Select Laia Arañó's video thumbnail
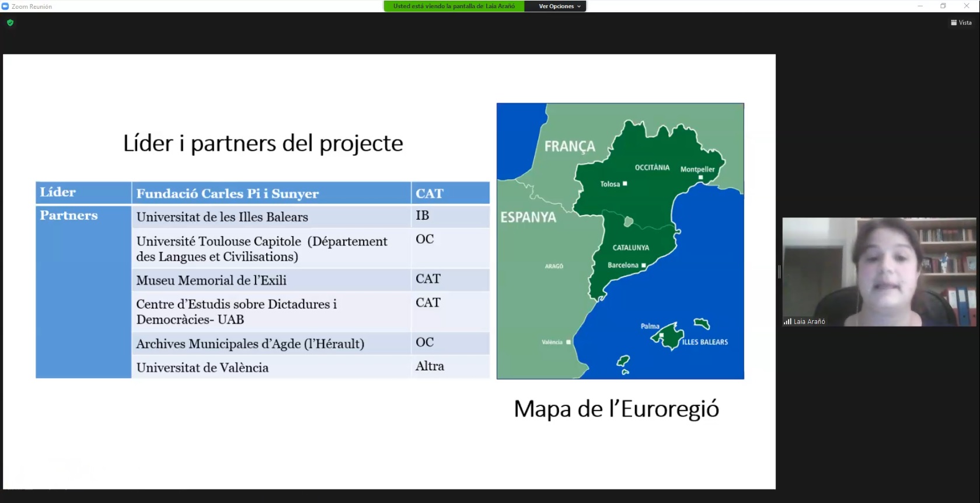The height and width of the screenshot is (503, 980). [879, 272]
